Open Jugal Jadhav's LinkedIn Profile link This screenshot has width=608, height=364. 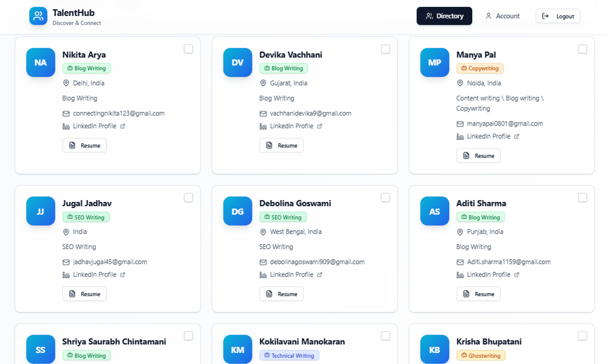click(95, 275)
